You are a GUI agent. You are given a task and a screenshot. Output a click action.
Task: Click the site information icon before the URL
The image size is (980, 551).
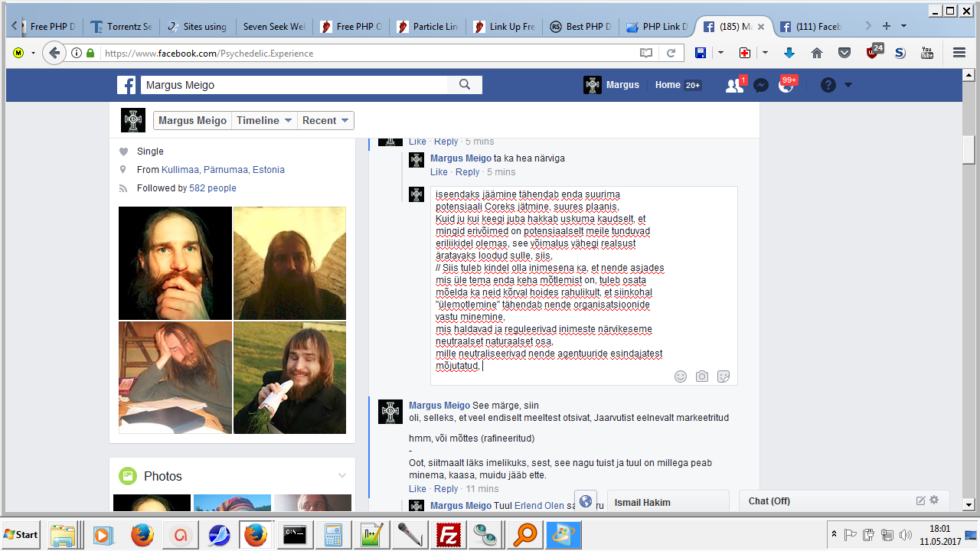(x=77, y=53)
